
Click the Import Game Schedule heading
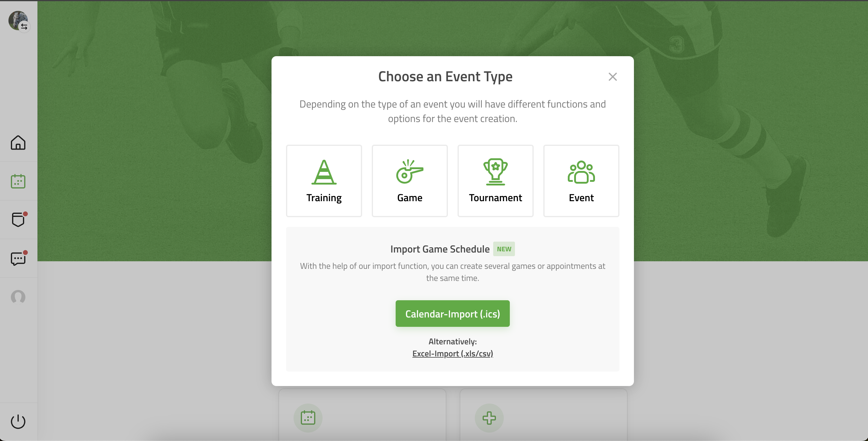(440, 249)
